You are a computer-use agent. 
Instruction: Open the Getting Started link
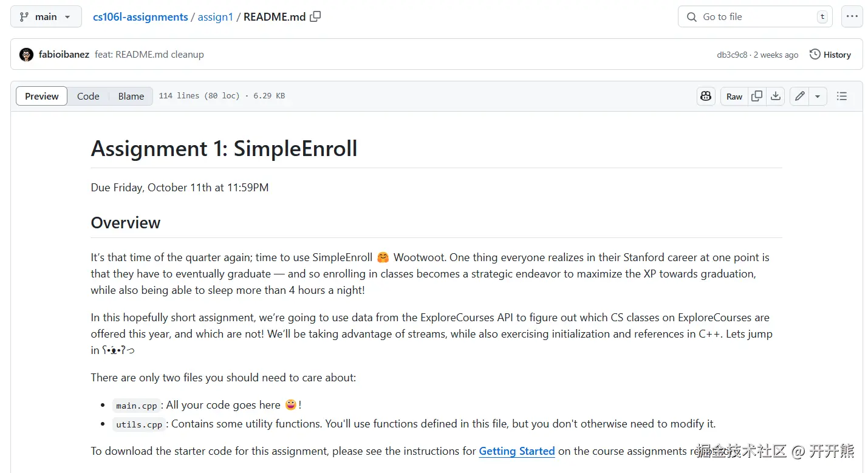tap(517, 451)
